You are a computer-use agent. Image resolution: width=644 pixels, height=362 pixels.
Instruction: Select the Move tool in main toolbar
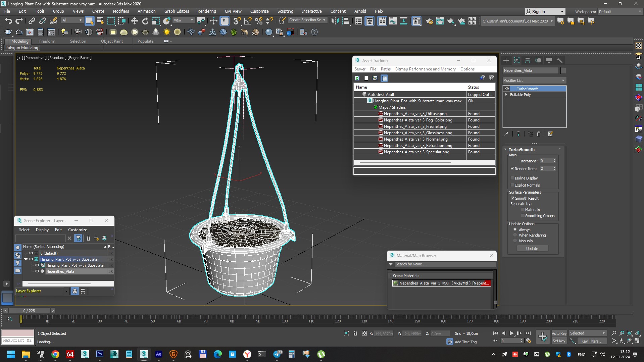[x=134, y=21]
